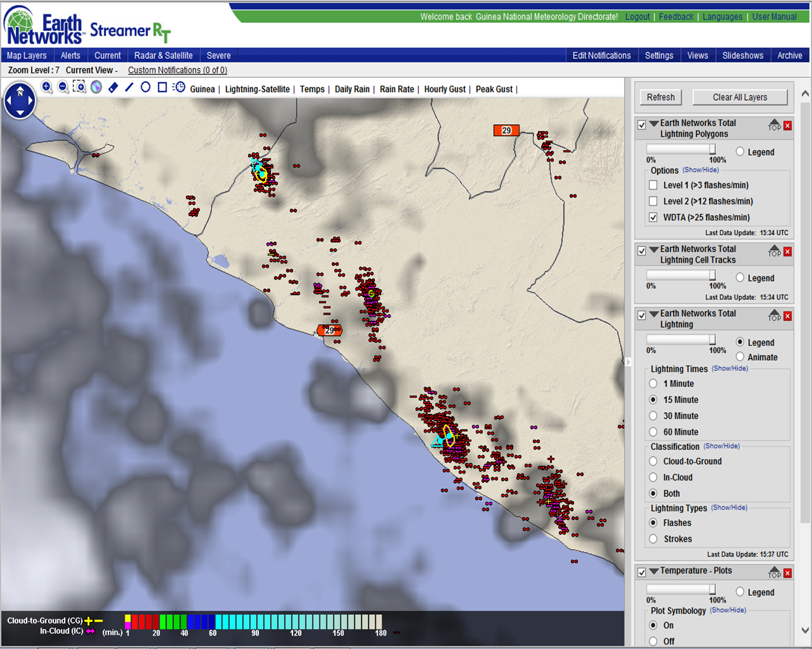Click the zoom in magnifier icon

coord(47,87)
